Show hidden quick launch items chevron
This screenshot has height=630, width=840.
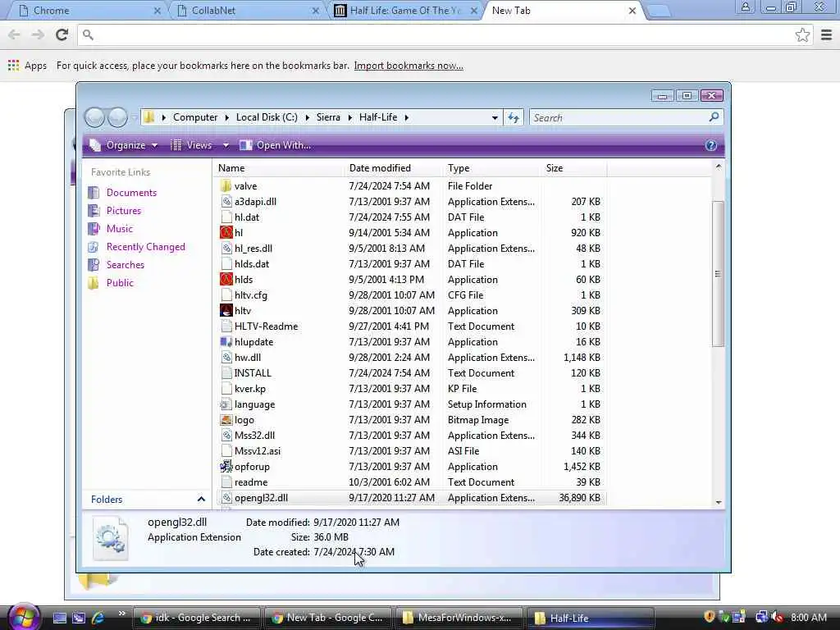coord(122,614)
